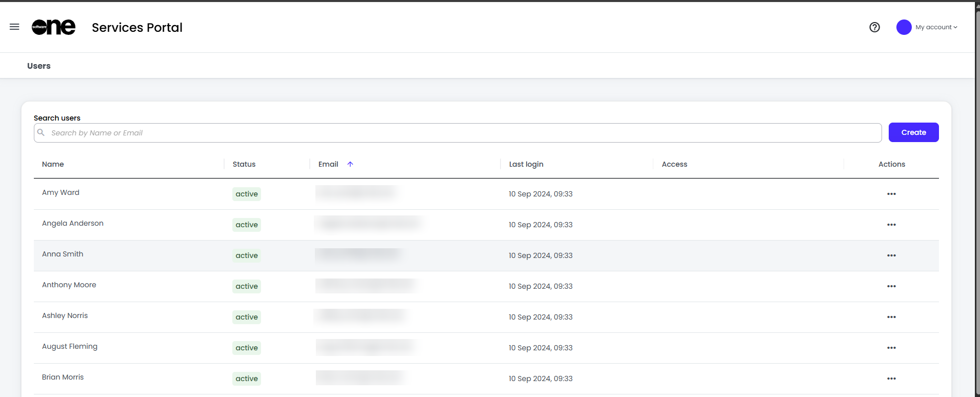Sort by the Last login column header
The height and width of the screenshot is (397, 980).
[526, 164]
